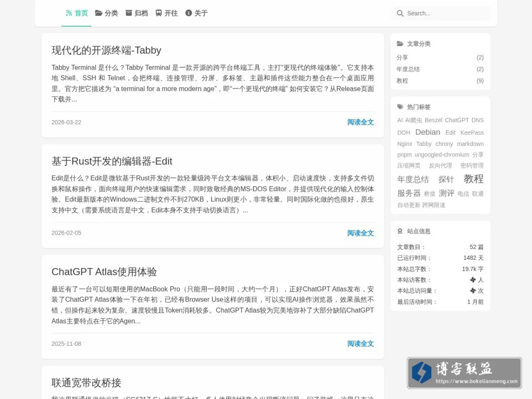Viewport: 532px width, 399px height.
Task: Click the 联通 tag
Action: [478, 194]
